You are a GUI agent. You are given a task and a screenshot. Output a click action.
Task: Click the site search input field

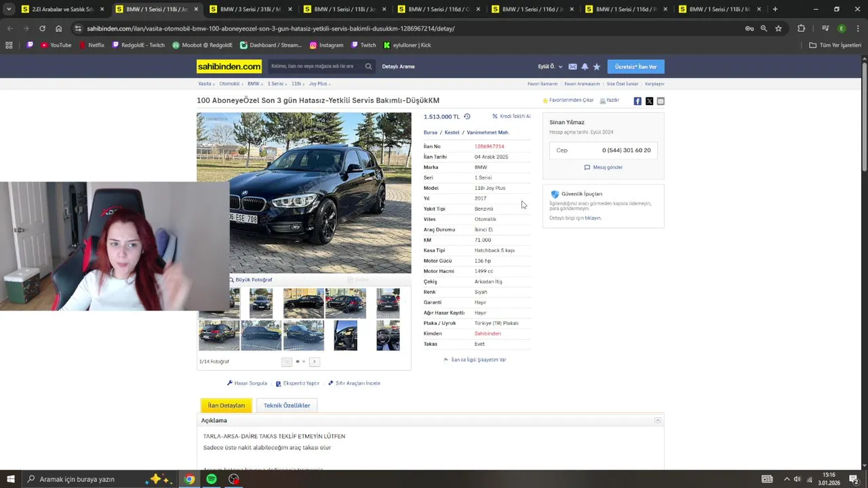tap(315, 66)
